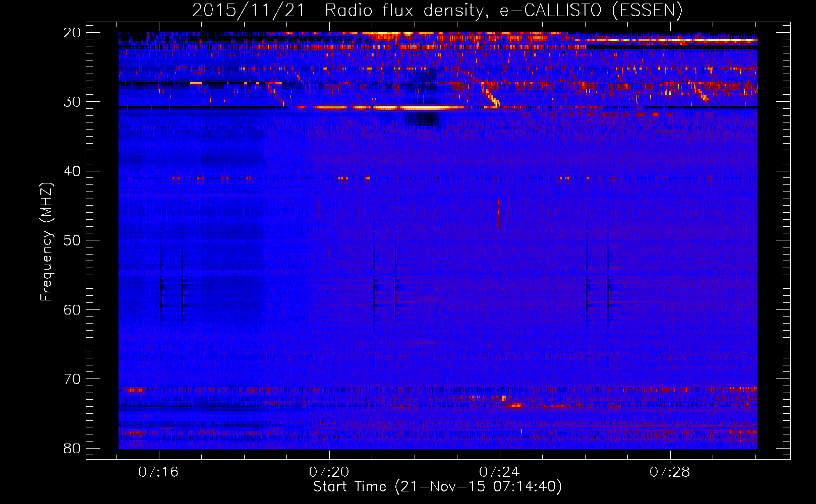Click the 07:28 time tick label
The image size is (816, 504).
tap(670, 472)
